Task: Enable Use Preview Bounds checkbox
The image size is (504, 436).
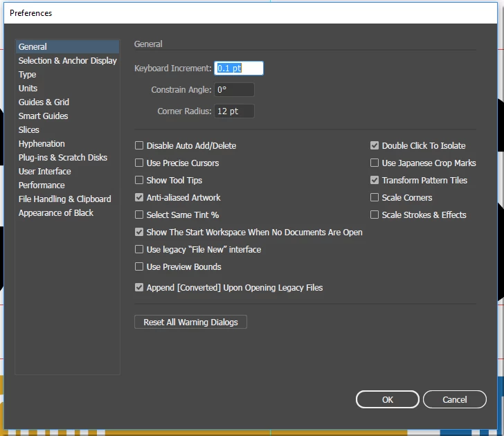Action: (x=139, y=266)
